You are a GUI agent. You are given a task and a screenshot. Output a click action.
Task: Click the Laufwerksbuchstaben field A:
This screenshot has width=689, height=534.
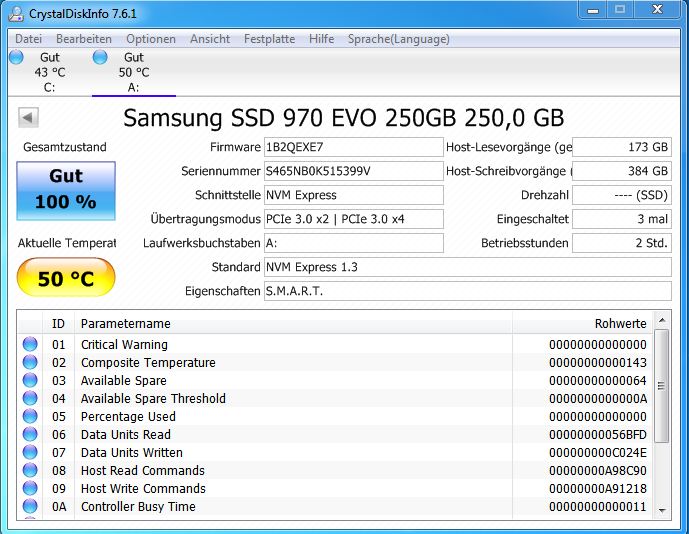pyautogui.click(x=354, y=243)
